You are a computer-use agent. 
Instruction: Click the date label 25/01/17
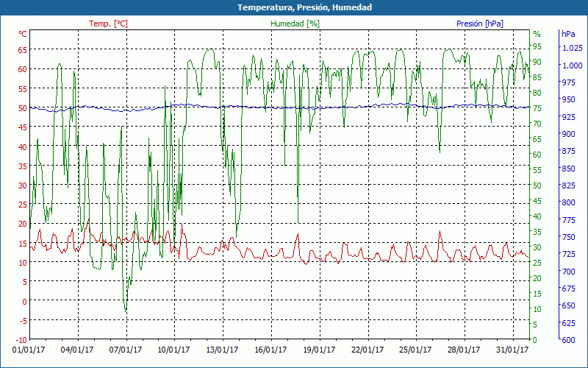point(415,350)
